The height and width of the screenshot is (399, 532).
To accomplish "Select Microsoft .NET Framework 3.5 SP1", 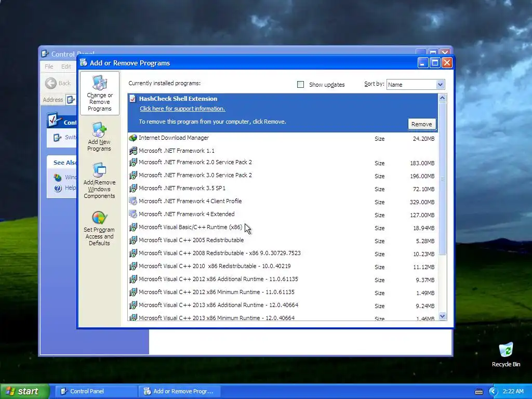I will pyautogui.click(x=283, y=188).
